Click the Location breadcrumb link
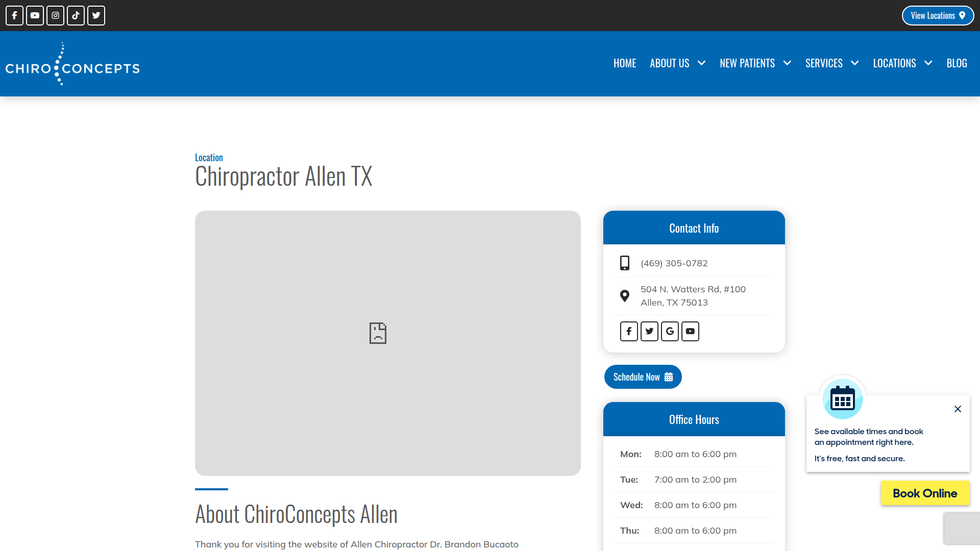 coord(209,158)
